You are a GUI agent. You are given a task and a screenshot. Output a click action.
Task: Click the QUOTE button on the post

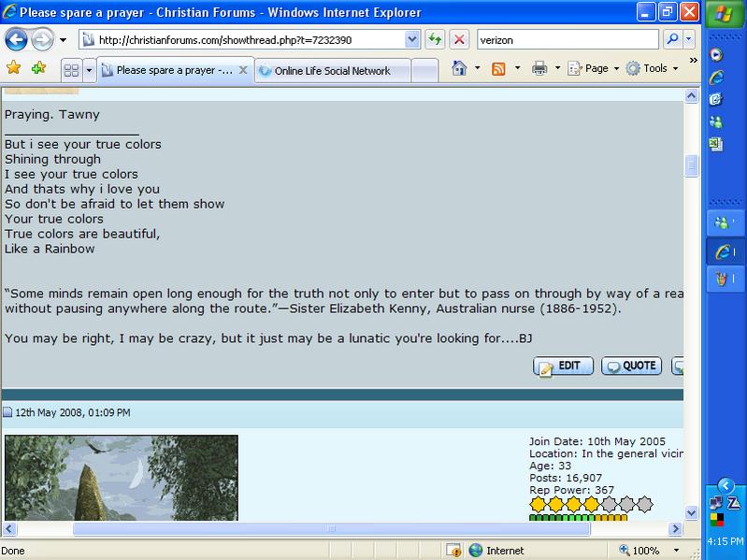(632, 366)
